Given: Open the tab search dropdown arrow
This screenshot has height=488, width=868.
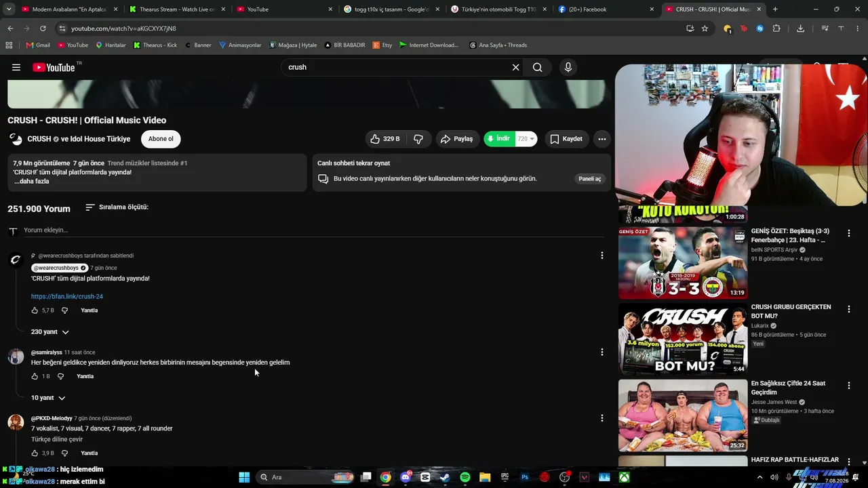Looking at the screenshot, I should (9, 9).
